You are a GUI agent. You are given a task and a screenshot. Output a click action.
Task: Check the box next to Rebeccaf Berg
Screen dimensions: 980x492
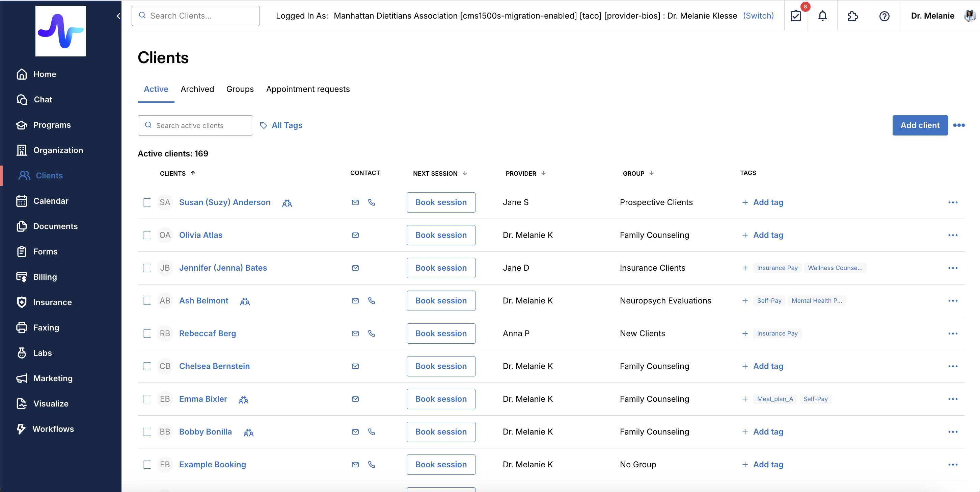click(x=147, y=333)
